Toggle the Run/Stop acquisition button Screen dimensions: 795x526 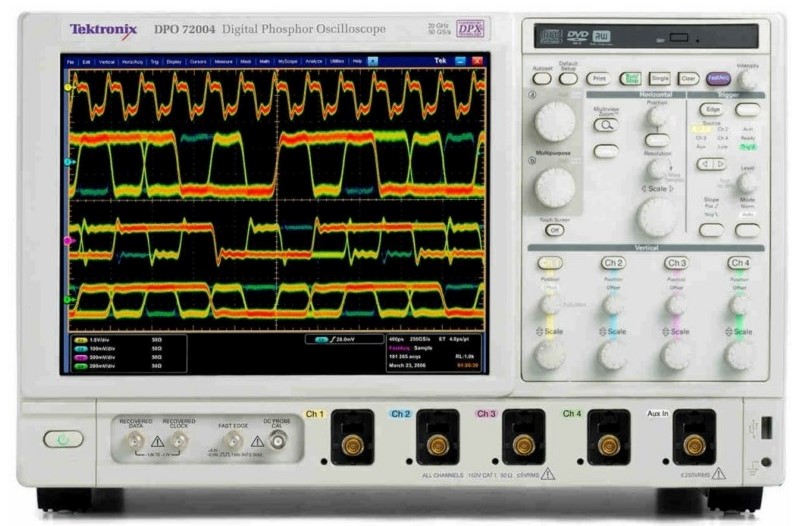coord(630,77)
